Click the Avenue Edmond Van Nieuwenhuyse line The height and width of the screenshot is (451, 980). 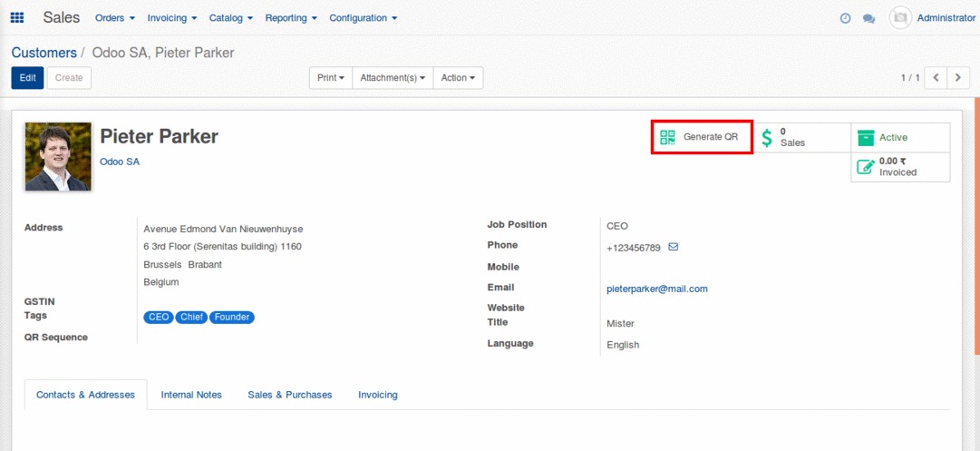click(x=223, y=229)
